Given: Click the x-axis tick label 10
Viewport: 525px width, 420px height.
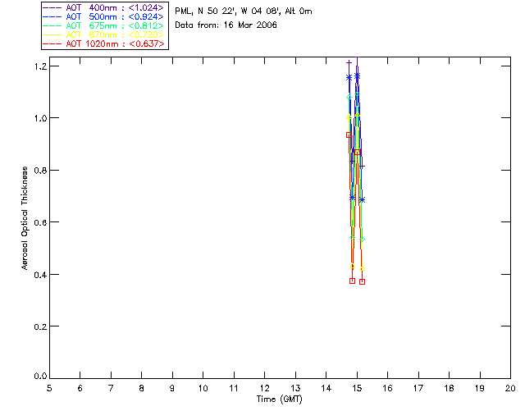Looking at the screenshot, I should point(203,387).
